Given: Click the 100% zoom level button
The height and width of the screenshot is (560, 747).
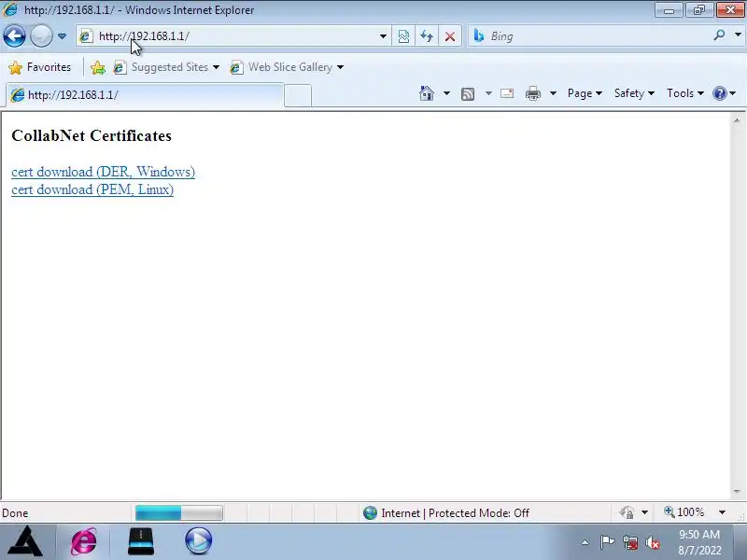Looking at the screenshot, I should [684, 511].
